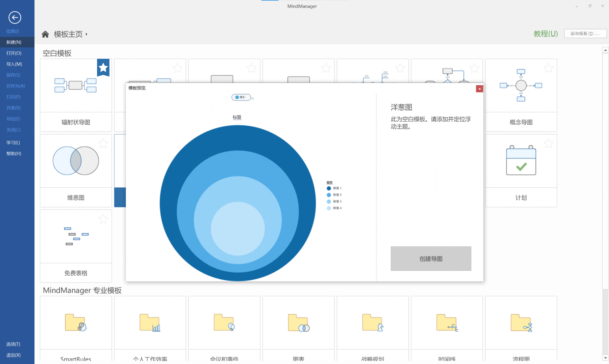Open the 会议和事件 folder icon
Viewport: 609px width, 364px height.
[x=224, y=323]
